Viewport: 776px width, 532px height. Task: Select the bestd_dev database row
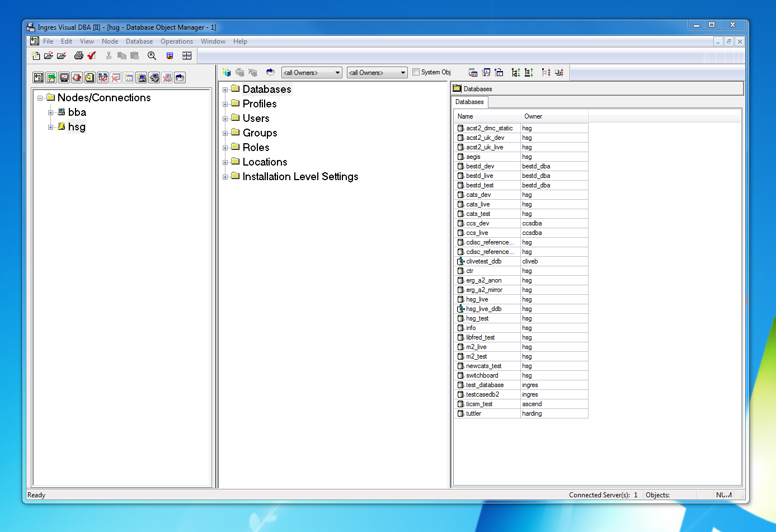[521, 166]
